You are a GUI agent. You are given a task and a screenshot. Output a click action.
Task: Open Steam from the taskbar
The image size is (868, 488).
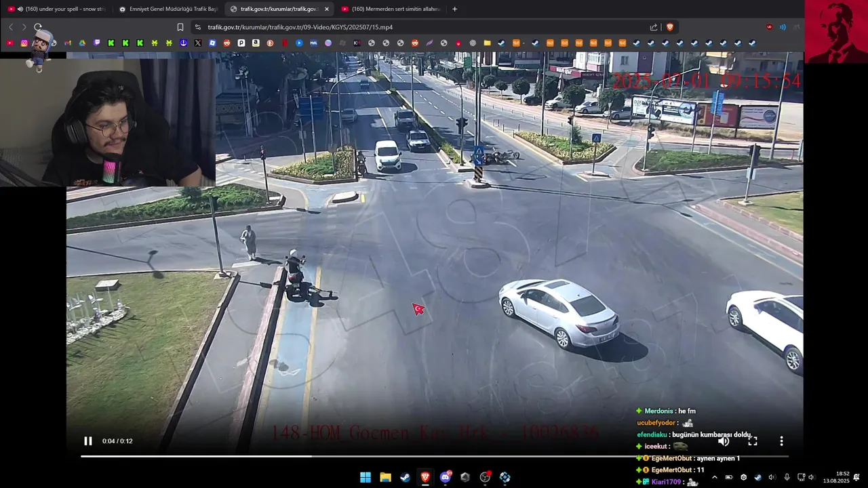point(405,477)
